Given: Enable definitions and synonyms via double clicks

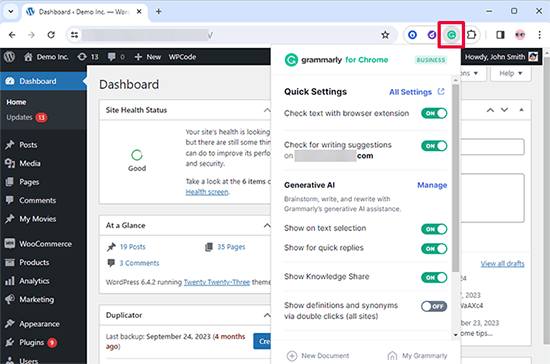Looking at the screenshot, I should click(x=434, y=306).
